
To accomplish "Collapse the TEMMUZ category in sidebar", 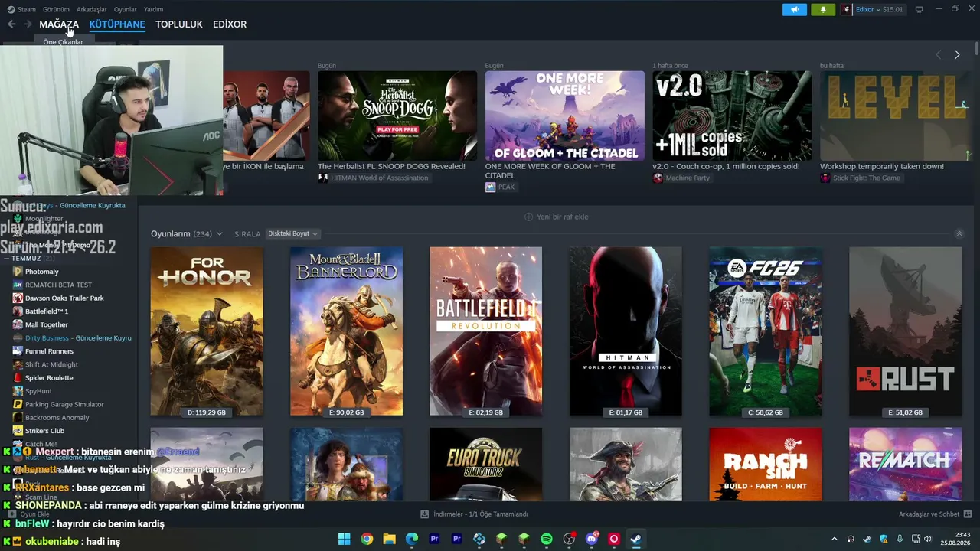I will [x=8, y=259].
